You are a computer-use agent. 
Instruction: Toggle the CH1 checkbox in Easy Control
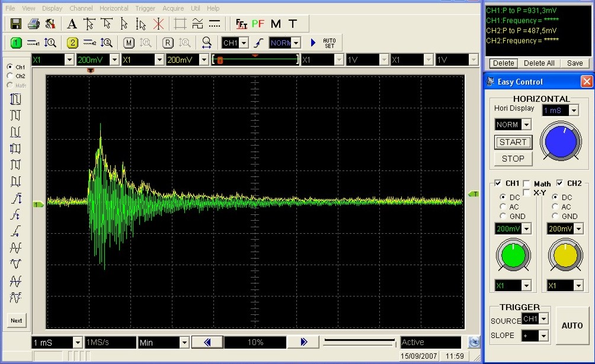click(498, 183)
